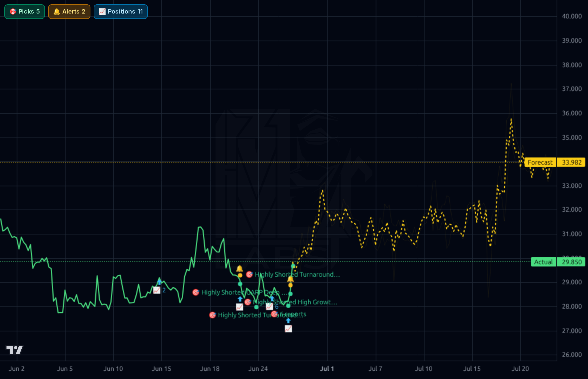Click the blue arrow beneath '6 reports'
588x379 pixels.
(288, 321)
